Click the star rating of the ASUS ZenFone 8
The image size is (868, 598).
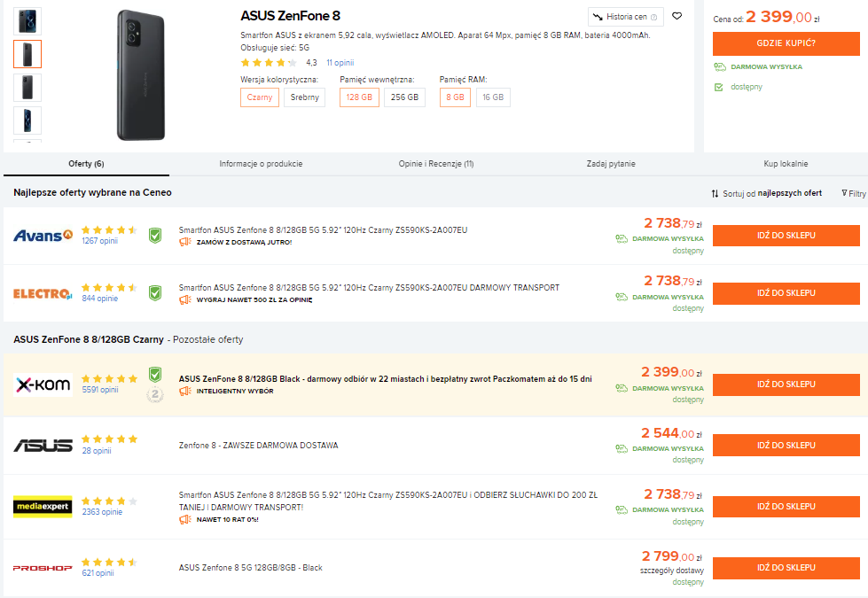[x=269, y=63]
